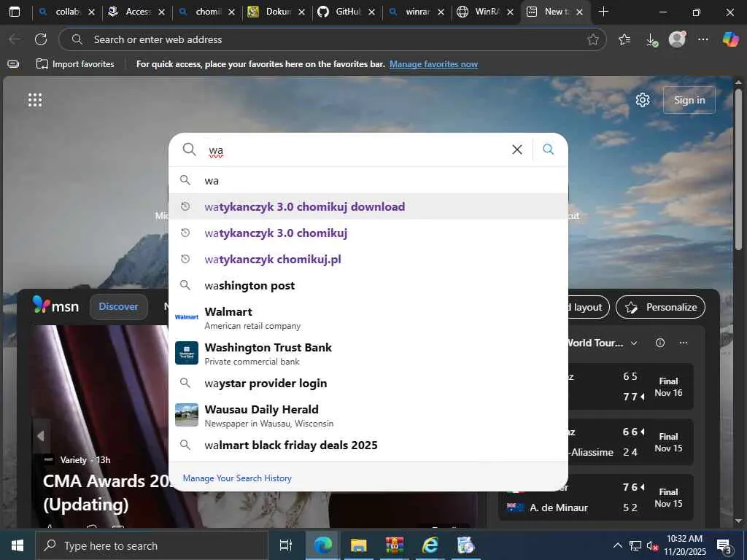Select 'walmart black friday deals 2025' suggestion

pyautogui.click(x=368, y=446)
